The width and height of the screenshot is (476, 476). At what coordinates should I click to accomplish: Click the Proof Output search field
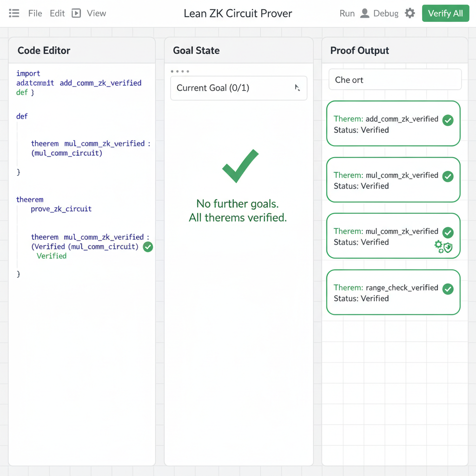[395, 79]
